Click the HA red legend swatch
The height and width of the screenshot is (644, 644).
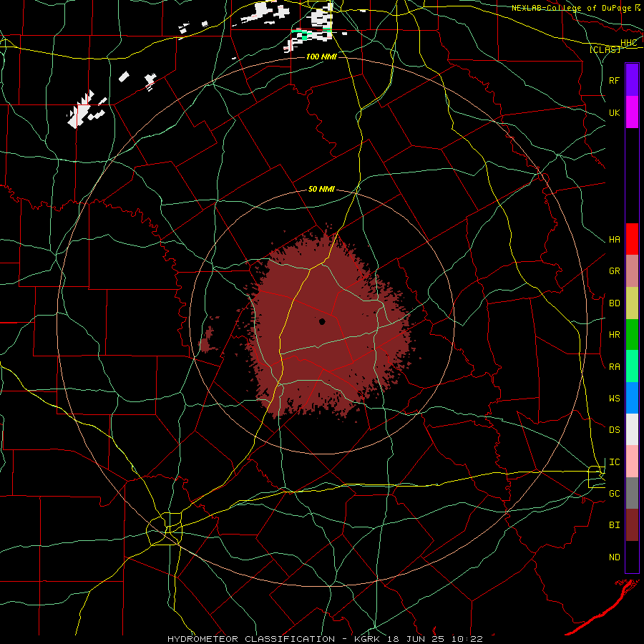tap(632, 239)
